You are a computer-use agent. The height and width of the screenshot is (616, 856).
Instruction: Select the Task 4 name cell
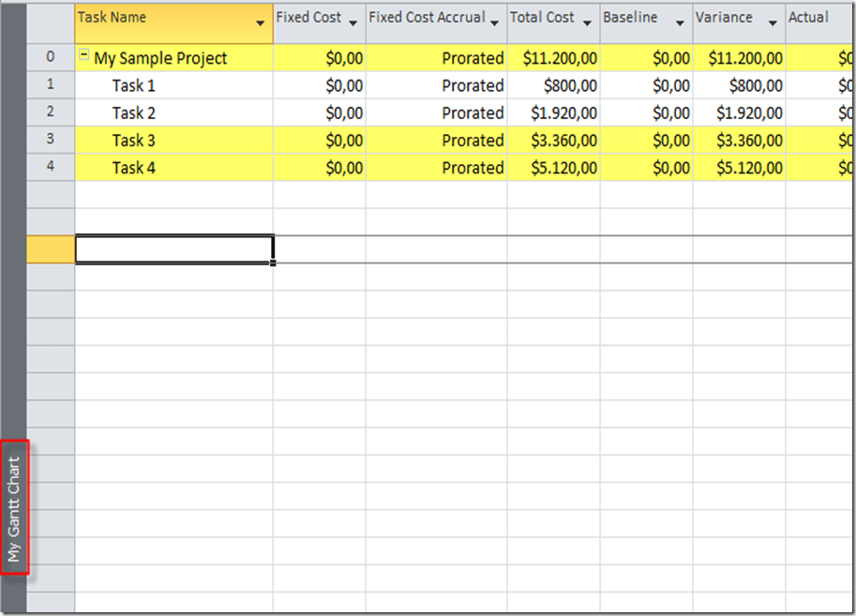tap(134, 168)
